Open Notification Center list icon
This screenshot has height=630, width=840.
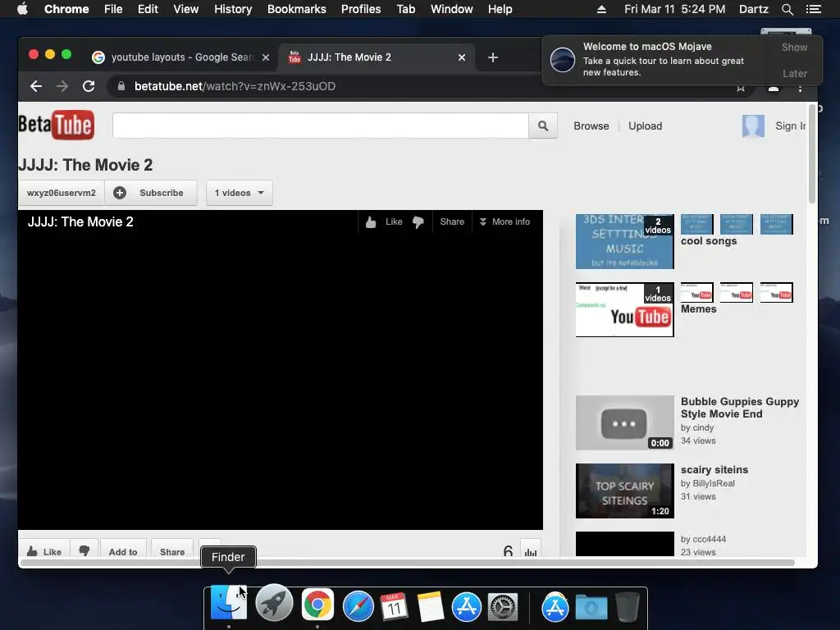pos(813,9)
